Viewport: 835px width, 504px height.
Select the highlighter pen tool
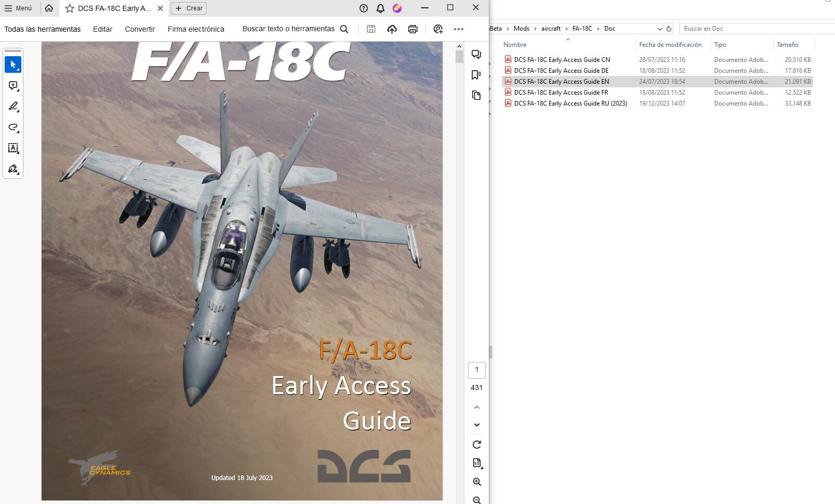[x=13, y=107]
